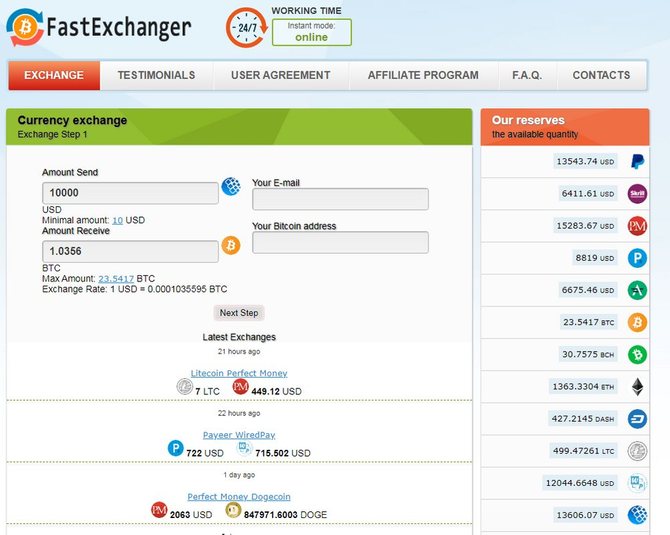This screenshot has height=535, width=670.
Task: Select the Dash reserve icon
Action: pyautogui.click(x=637, y=419)
